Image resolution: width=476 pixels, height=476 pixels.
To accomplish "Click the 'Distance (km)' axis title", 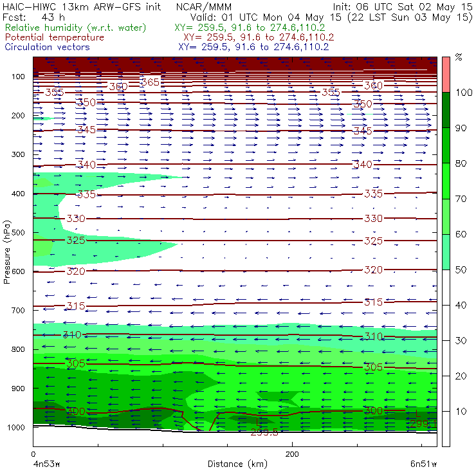I will (238, 464).
